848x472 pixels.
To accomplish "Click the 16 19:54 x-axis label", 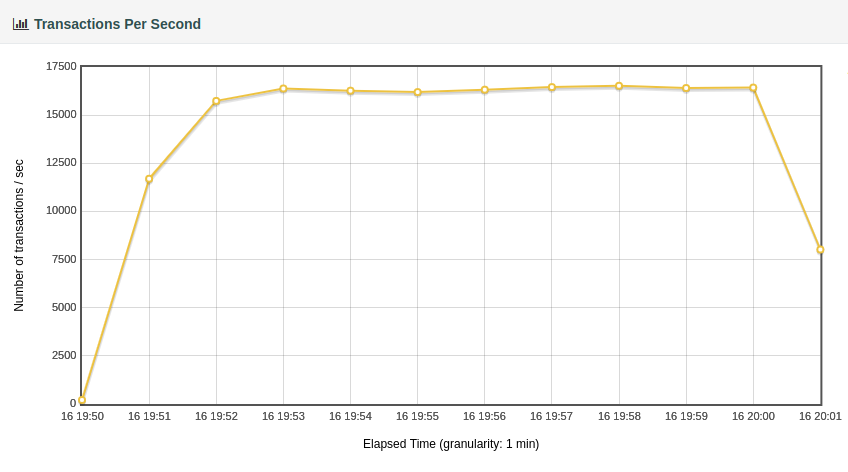I will pos(350,416).
